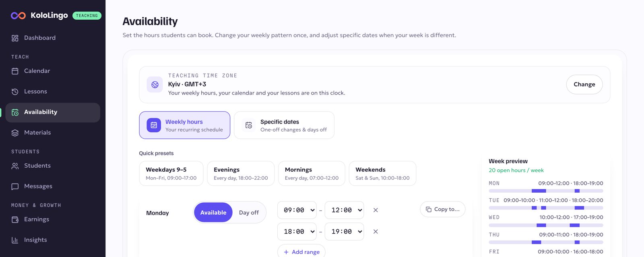
Task: Click the Week preview heading
Action: coord(508,161)
